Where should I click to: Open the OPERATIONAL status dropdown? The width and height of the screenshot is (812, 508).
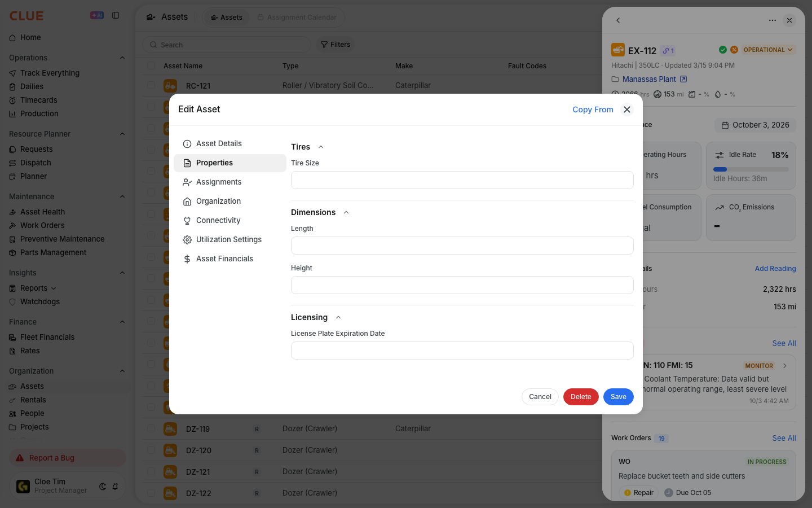click(768, 50)
